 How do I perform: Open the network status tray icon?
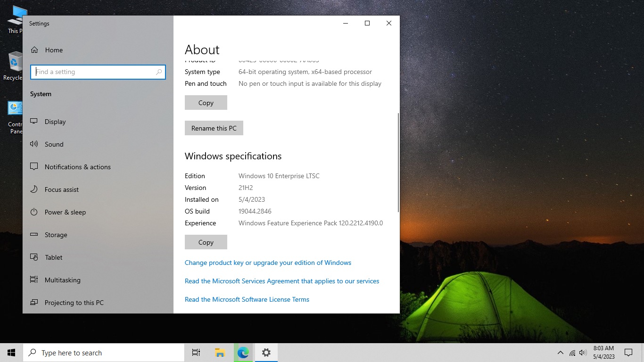click(572, 353)
